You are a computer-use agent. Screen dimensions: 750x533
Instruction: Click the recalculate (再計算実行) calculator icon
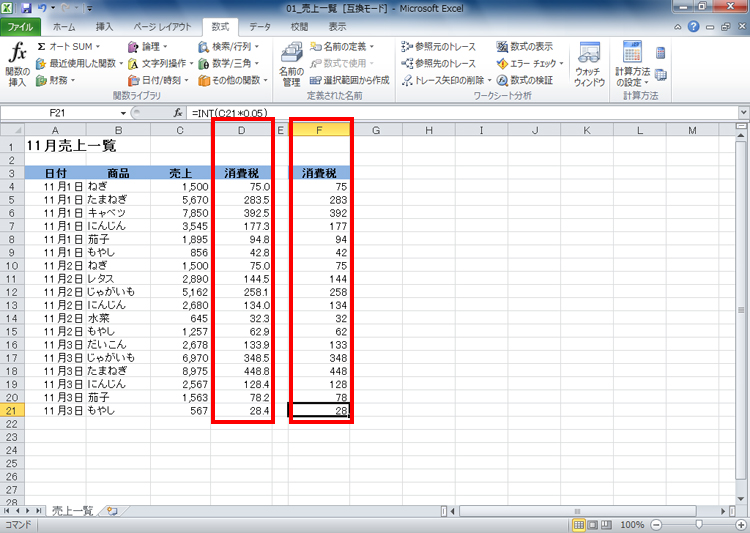661,53
